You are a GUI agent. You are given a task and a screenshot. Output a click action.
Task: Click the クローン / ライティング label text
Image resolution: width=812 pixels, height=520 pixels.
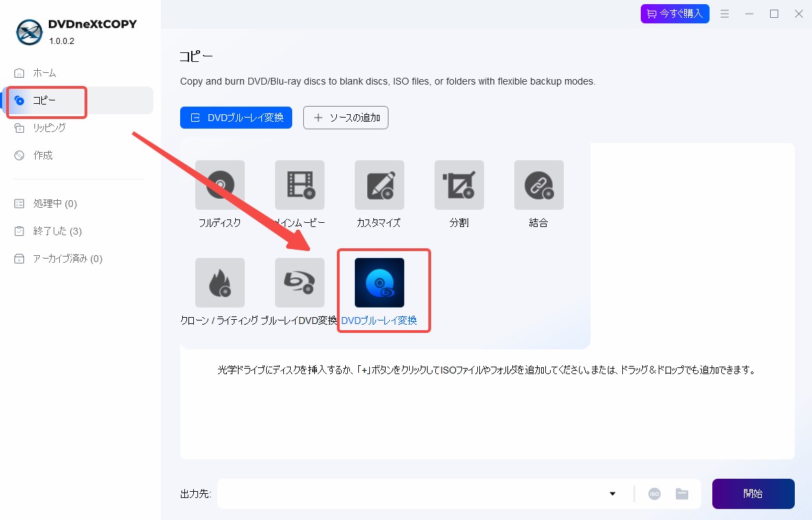(x=219, y=321)
